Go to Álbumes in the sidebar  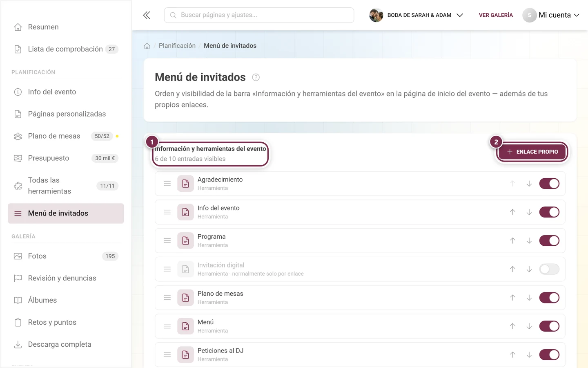(66, 301)
